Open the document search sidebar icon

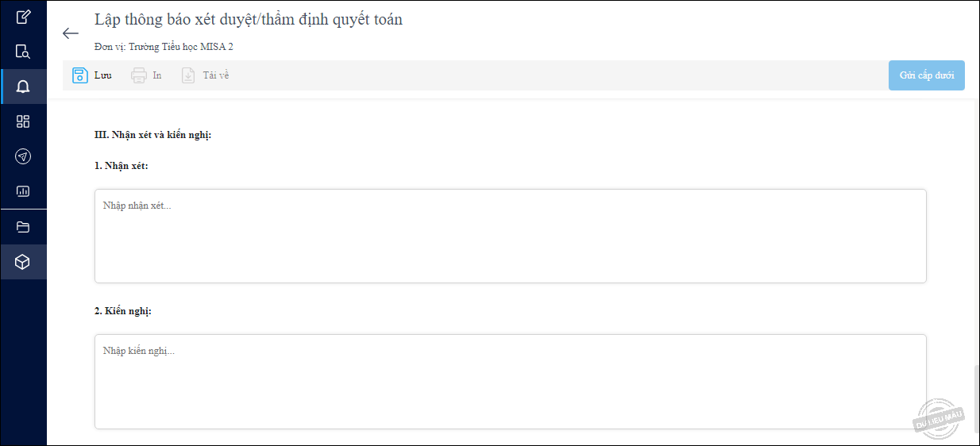23,52
